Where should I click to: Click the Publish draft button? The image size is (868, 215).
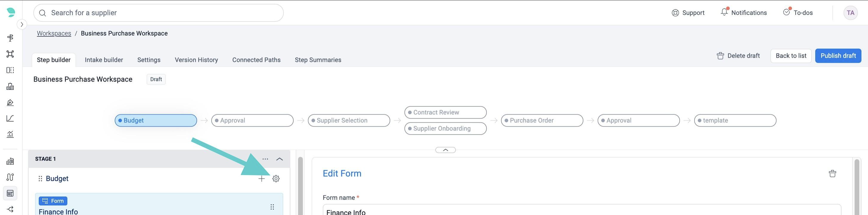click(x=838, y=56)
